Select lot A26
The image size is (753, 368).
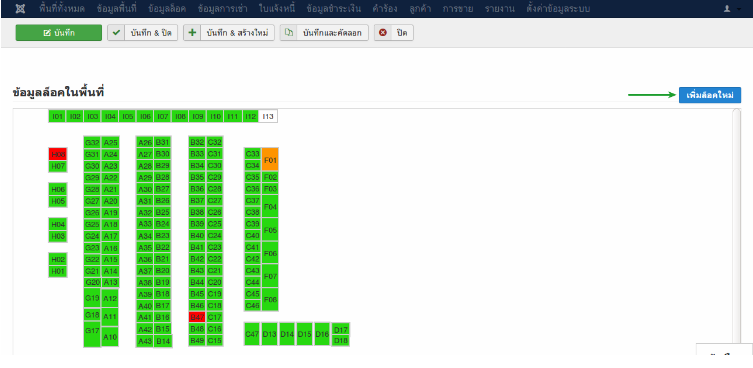[145, 143]
